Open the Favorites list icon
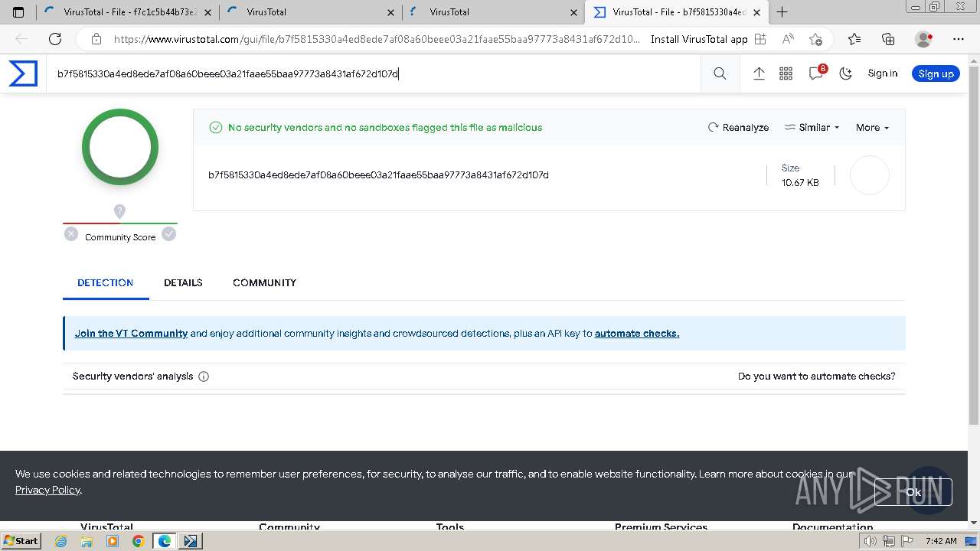 pos(854,39)
